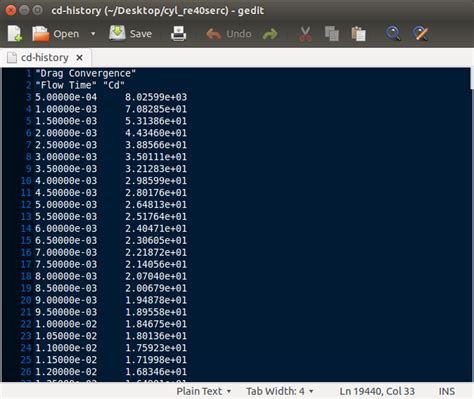Cut the selection with the scissors icon

pyautogui.click(x=305, y=34)
